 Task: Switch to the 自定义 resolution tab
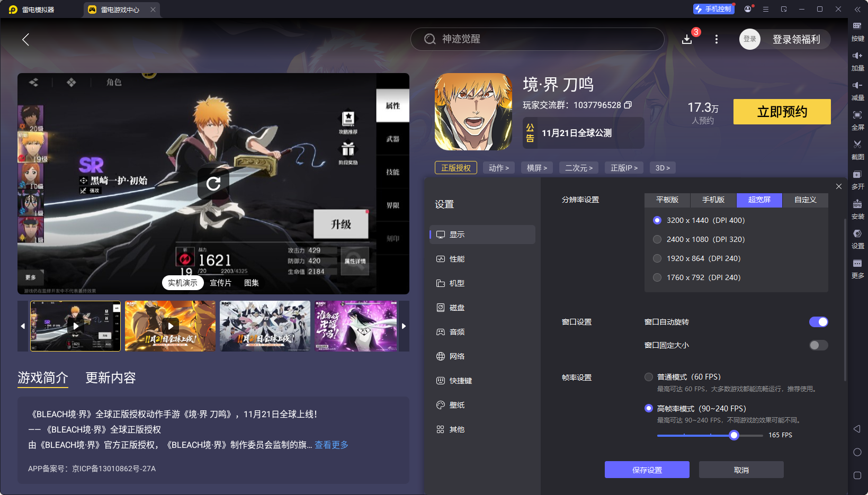click(806, 200)
